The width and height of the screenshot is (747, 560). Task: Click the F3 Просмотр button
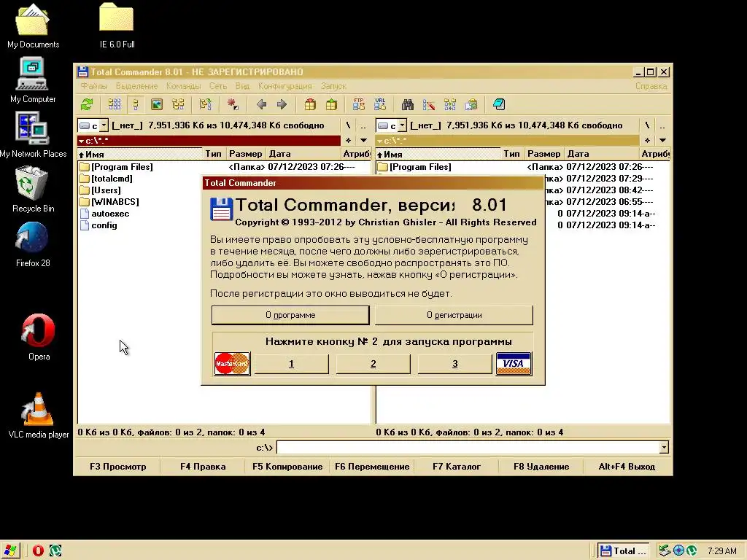coord(117,467)
